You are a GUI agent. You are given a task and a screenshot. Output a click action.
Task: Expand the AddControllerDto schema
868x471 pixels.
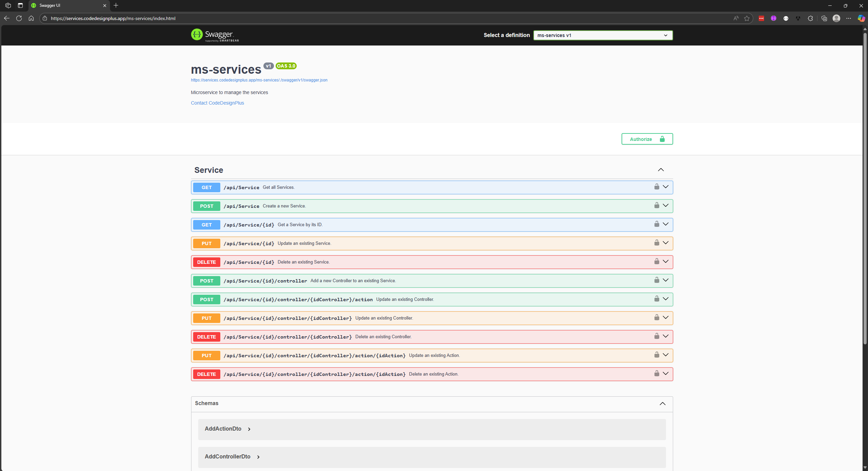click(x=258, y=457)
